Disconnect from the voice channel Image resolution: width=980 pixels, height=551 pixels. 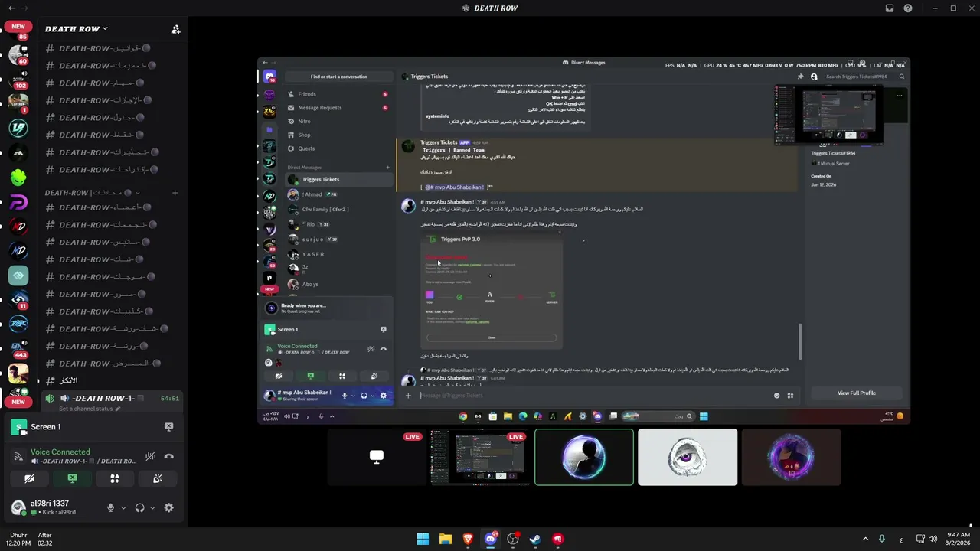168,456
